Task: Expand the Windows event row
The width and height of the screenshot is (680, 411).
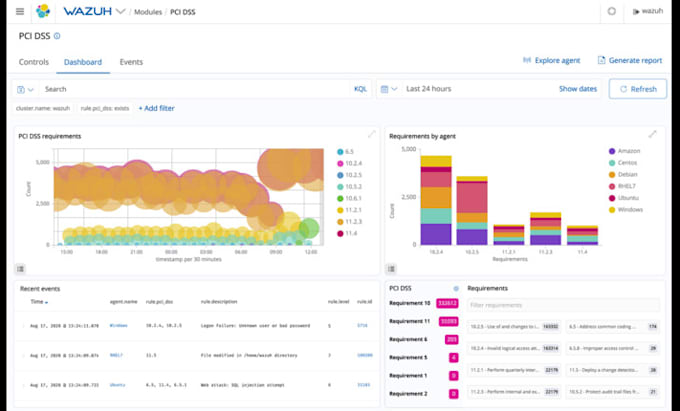Action: click(23, 326)
